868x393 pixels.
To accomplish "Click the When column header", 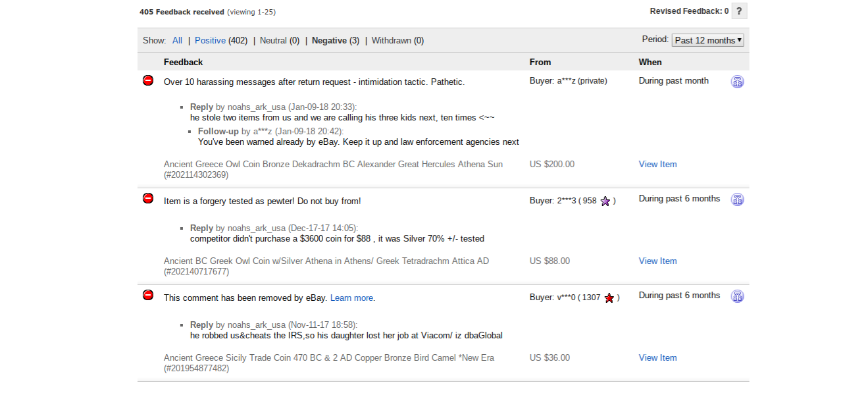I will [650, 62].
